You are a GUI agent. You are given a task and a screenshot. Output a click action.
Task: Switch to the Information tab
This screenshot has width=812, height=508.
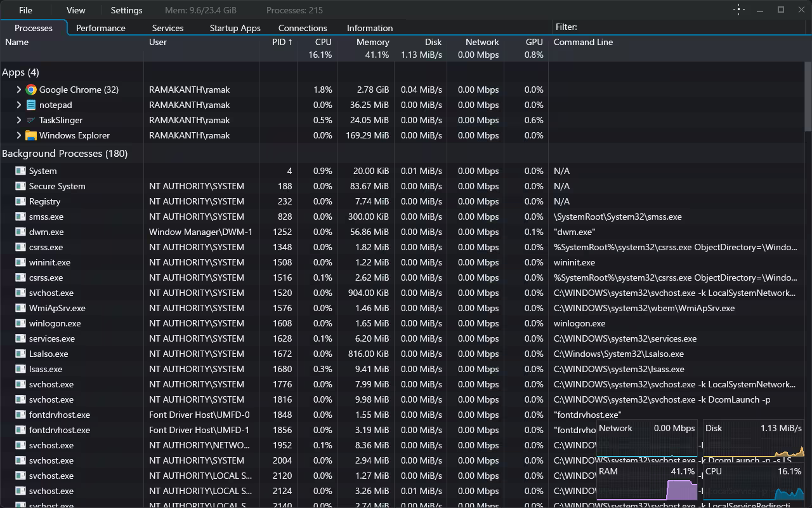point(370,28)
